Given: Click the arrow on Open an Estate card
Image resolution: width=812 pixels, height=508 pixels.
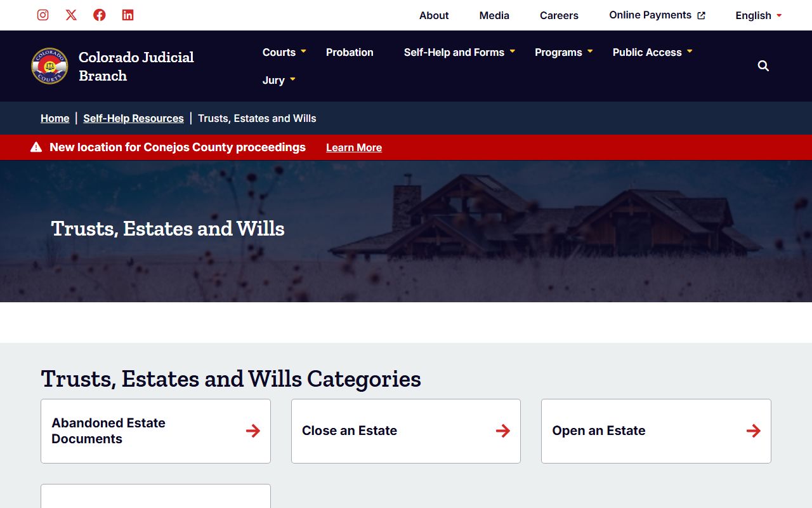Looking at the screenshot, I should (x=754, y=431).
